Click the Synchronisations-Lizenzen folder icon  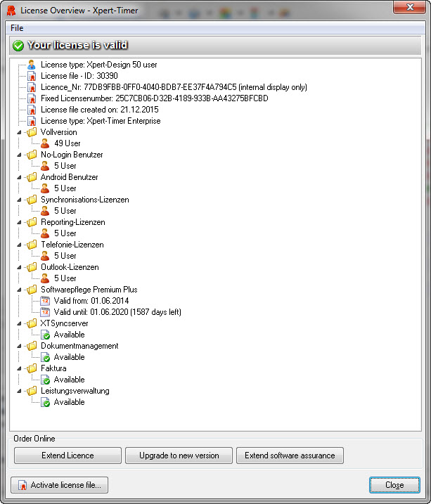pyautogui.click(x=32, y=200)
